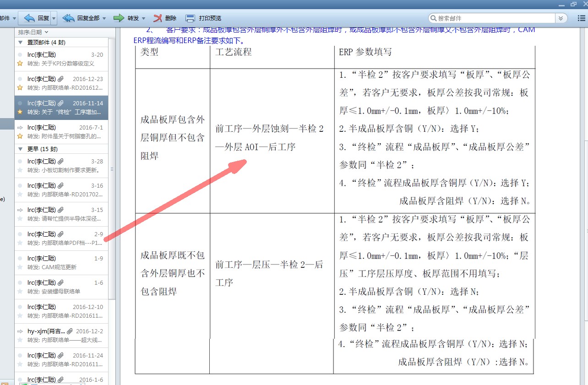The height and width of the screenshot is (385, 588).
Task: Click attachment clip on 3-28 email
Action: click(61, 162)
